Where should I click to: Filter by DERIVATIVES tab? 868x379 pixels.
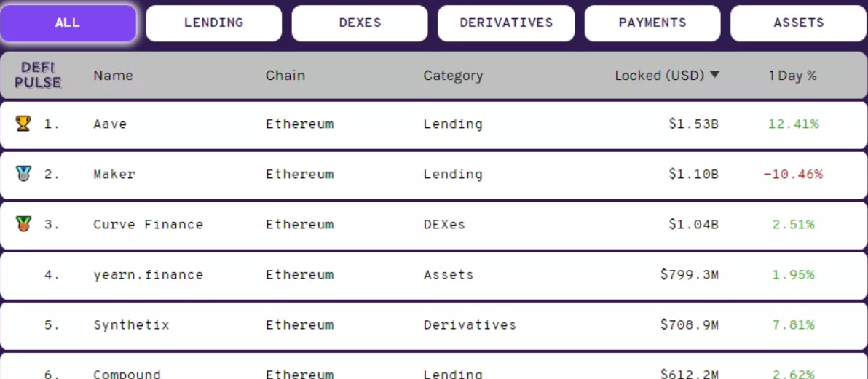coord(506,23)
